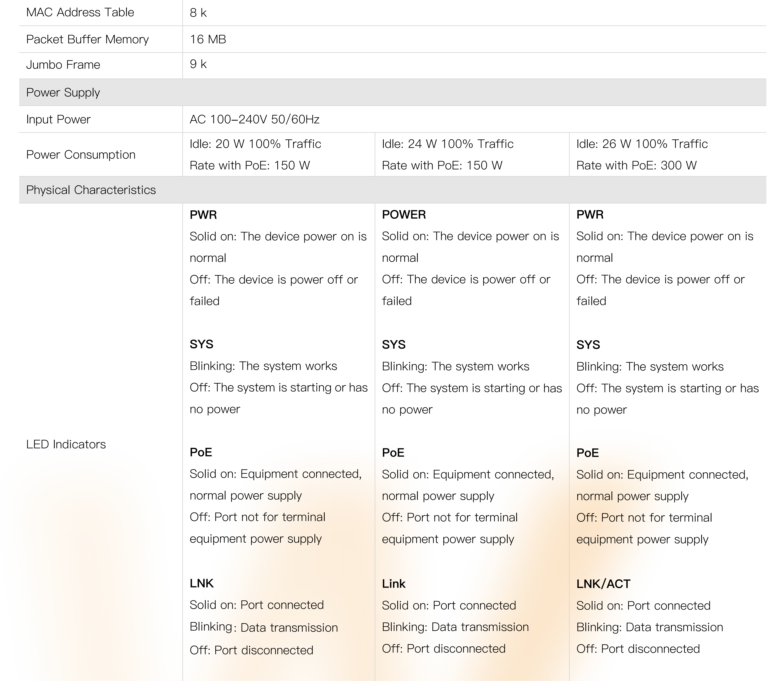The width and height of the screenshot is (784, 681).
Task: Select the 9 k jumbo frame value
Action: (x=198, y=64)
